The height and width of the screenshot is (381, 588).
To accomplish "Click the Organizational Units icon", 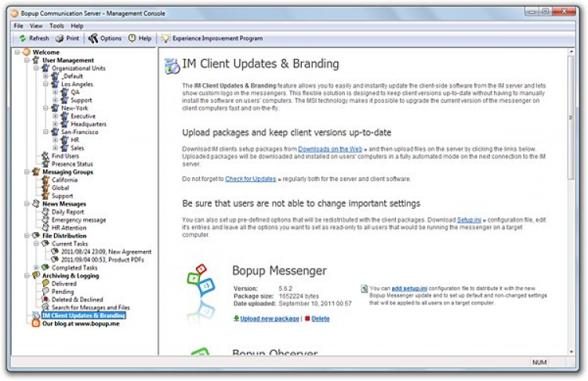I will tap(45, 68).
